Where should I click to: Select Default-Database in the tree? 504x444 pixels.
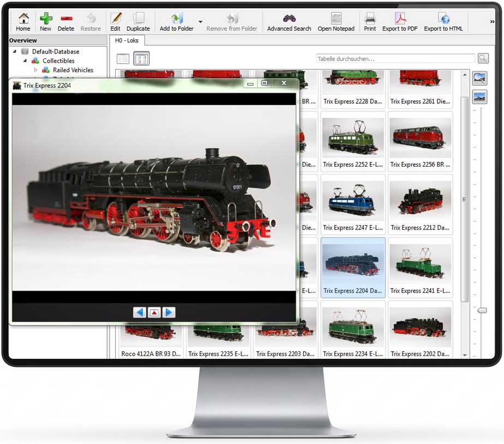(56, 51)
